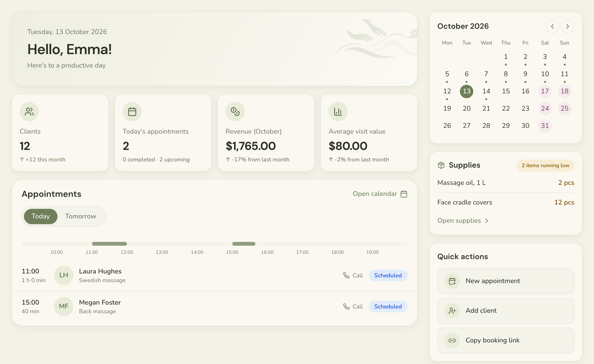The height and width of the screenshot is (364, 594).
Task: Click the 'Swedish massage' service text
Action: 102,280
